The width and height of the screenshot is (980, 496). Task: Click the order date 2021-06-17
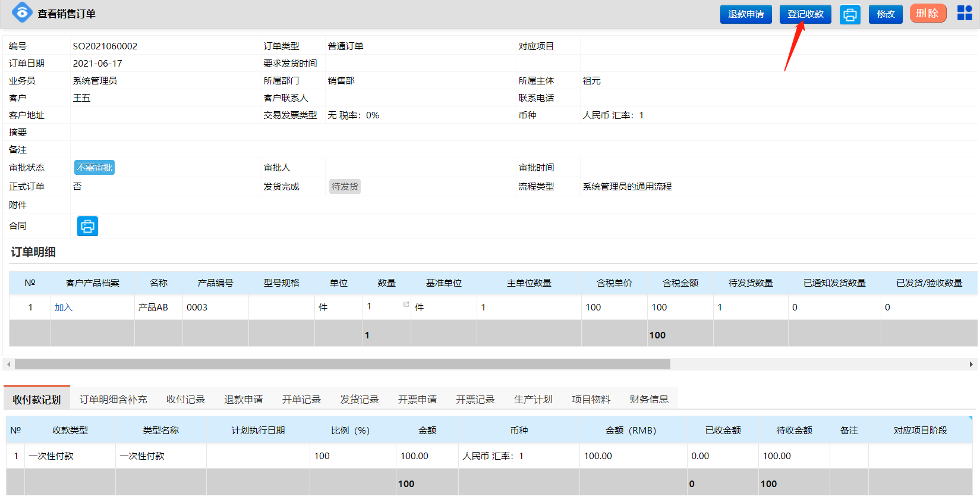click(97, 64)
